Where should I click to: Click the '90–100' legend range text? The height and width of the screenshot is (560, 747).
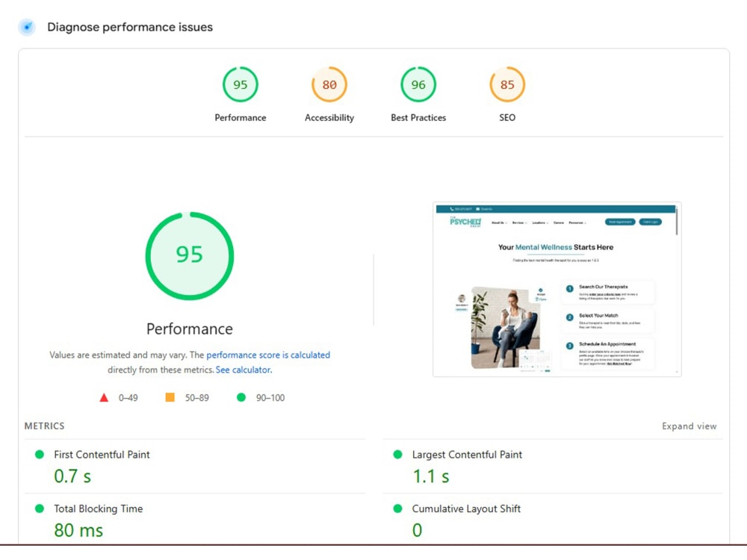click(270, 398)
